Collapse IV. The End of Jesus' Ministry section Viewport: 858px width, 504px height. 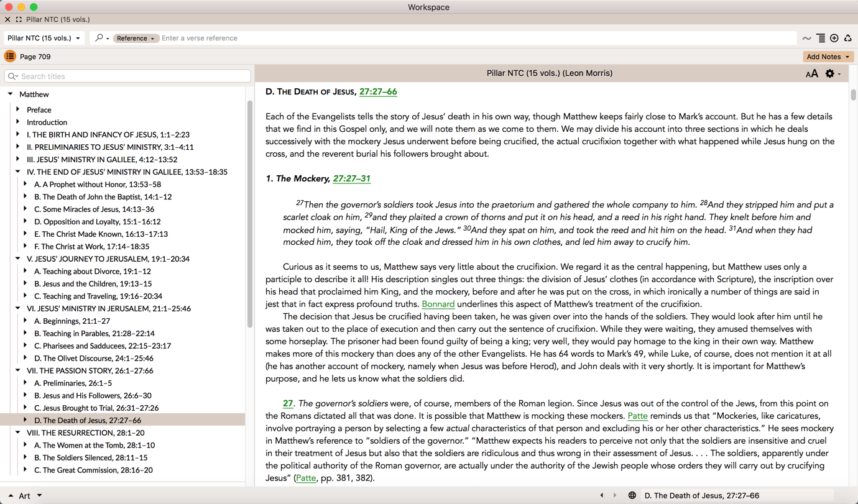pyautogui.click(x=18, y=172)
